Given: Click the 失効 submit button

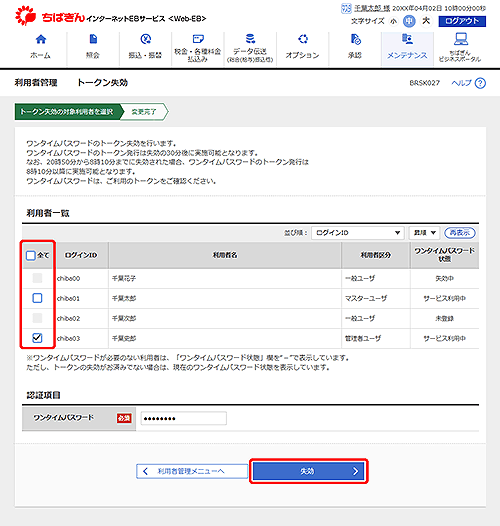Looking at the screenshot, I should click(309, 471).
